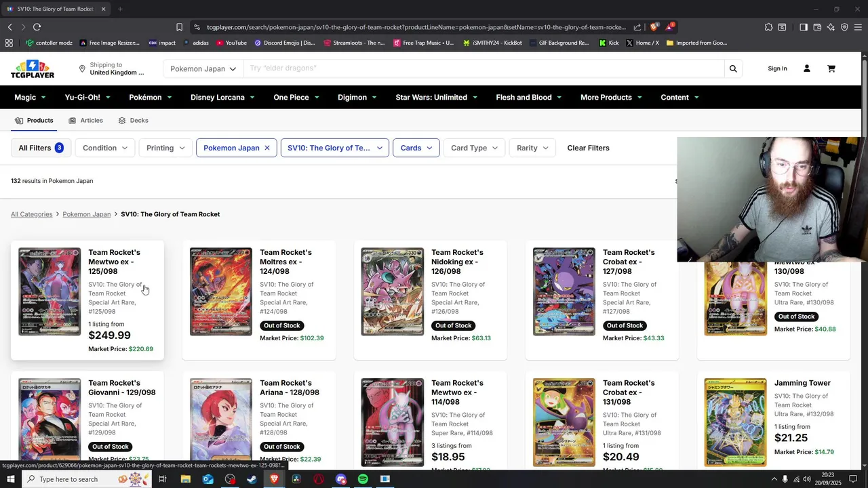Open browser extensions puzzle icon
This screenshot has width=868, height=488.
pos(768,27)
